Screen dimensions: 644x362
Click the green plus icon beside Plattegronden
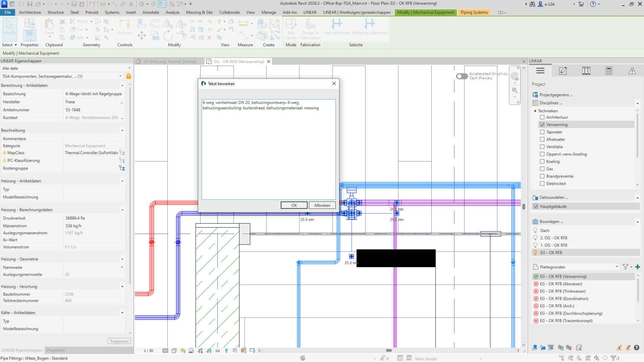[x=637, y=267]
